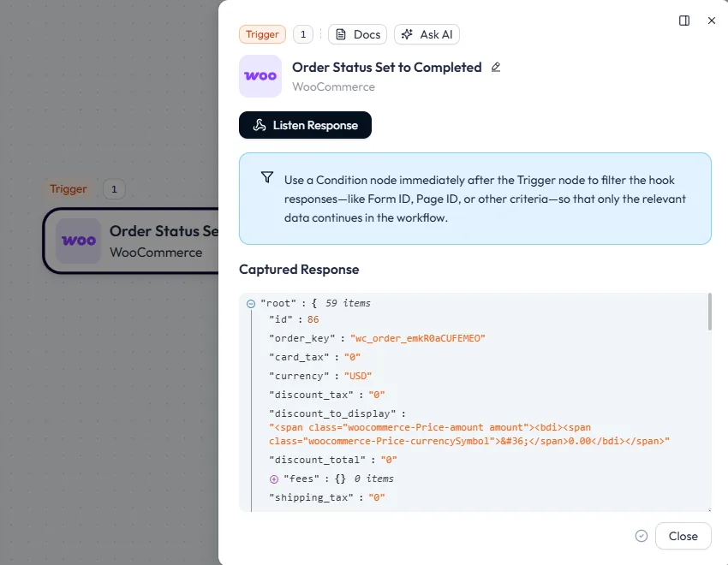728x565 pixels.
Task: Click the filter funnel icon in the info box
Action: coord(267,177)
